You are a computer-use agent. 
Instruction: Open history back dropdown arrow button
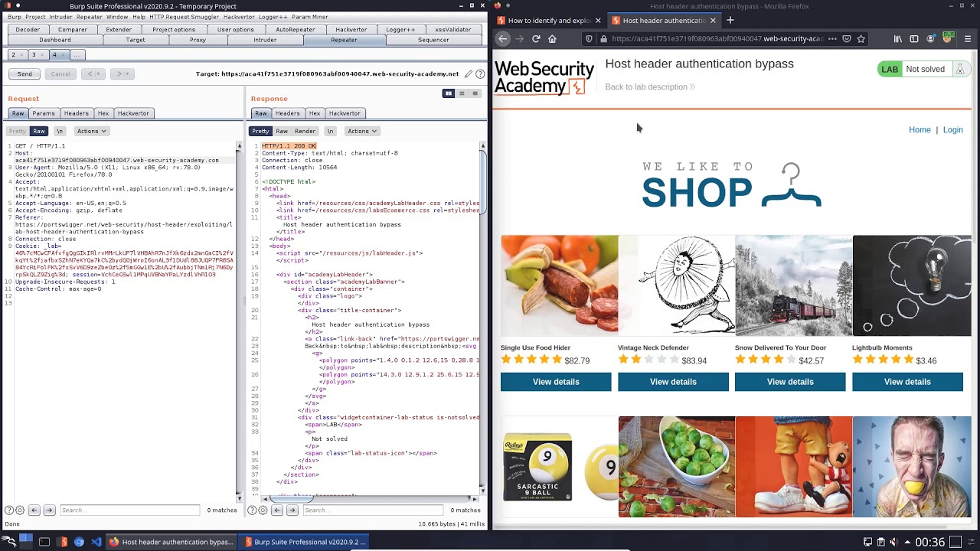pyautogui.click(x=99, y=74)
